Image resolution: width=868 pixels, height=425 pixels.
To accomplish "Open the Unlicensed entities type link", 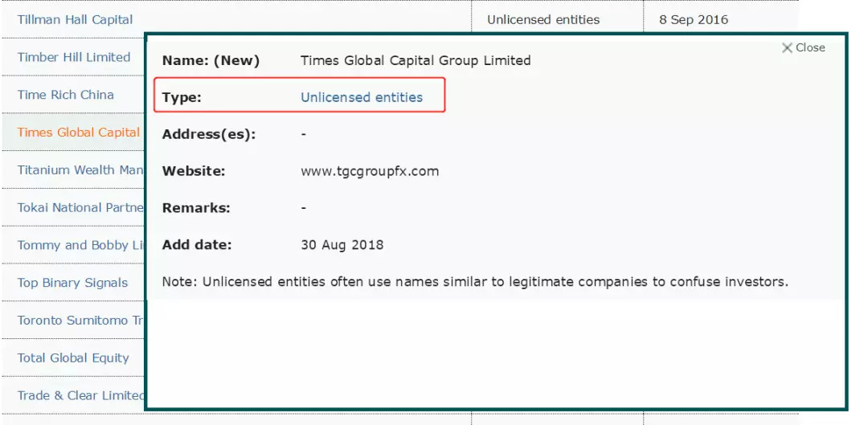I will pyautogui.click(x=362, y=97).
